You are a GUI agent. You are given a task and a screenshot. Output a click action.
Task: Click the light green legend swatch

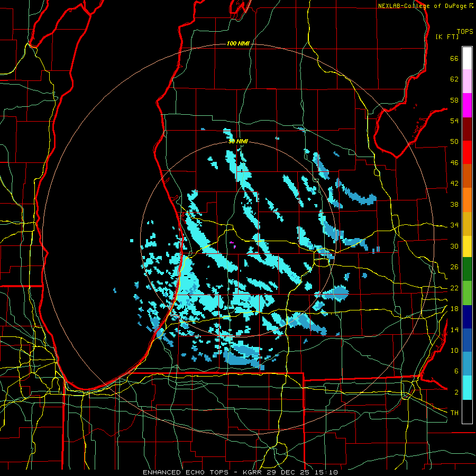[467, 293]
